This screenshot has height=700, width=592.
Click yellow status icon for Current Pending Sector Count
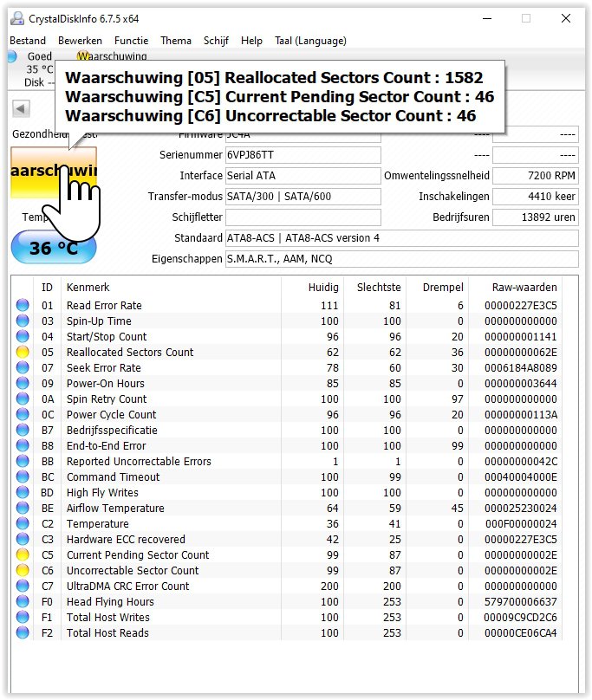(x=23, y=555)
